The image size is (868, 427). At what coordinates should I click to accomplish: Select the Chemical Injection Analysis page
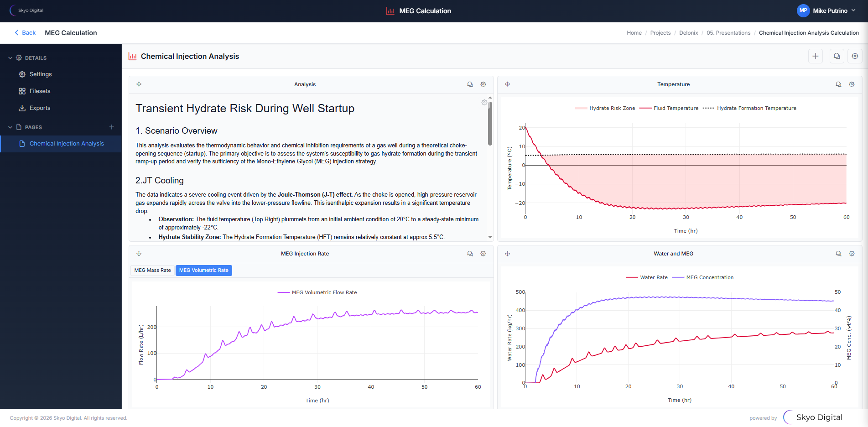pos(67,143)
